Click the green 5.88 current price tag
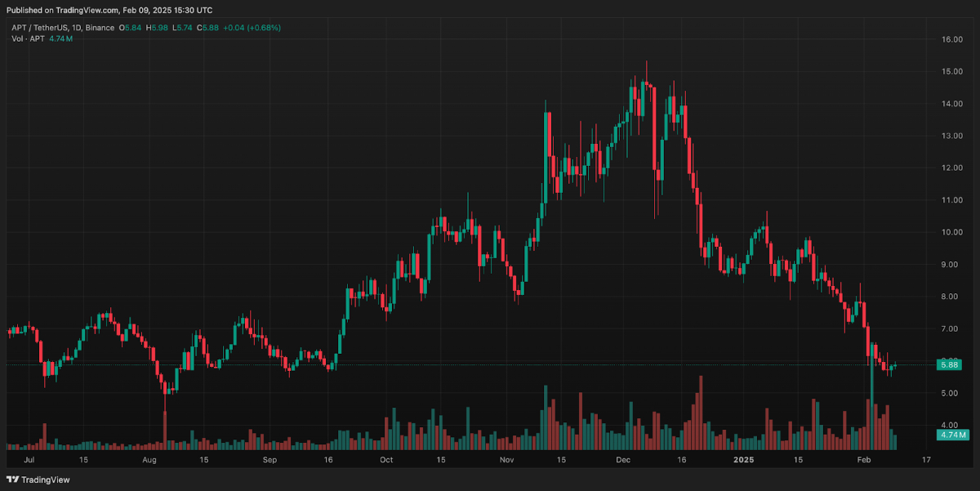This screenshot has width=980, height=491. 949,364
